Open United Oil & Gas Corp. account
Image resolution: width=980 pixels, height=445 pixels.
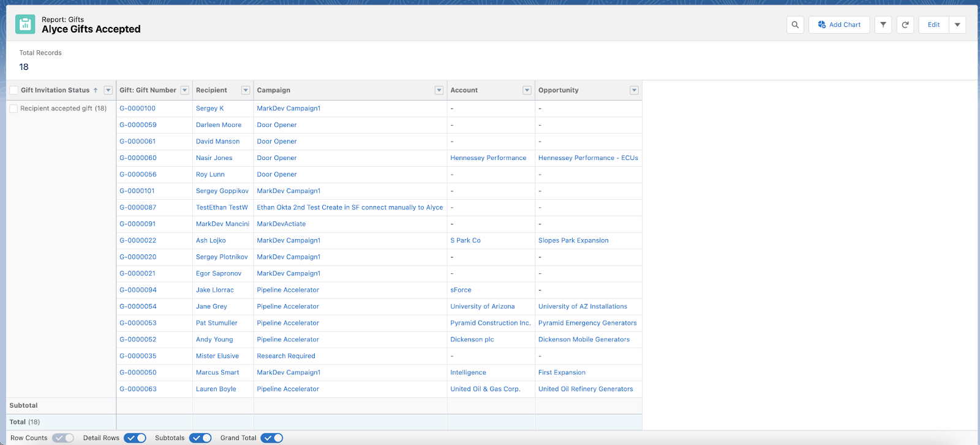tap(485, 390)
